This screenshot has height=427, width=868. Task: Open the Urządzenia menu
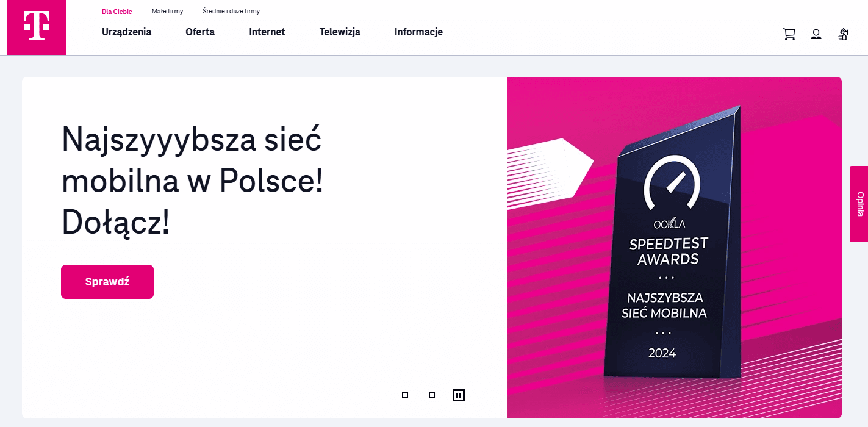click(126, 32)
